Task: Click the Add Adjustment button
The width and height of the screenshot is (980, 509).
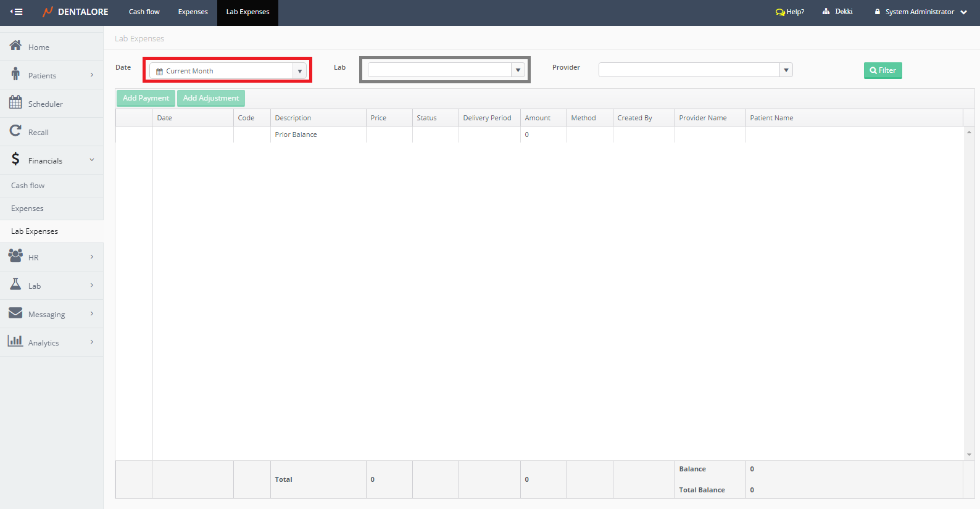Action: [x=211, y=98]
